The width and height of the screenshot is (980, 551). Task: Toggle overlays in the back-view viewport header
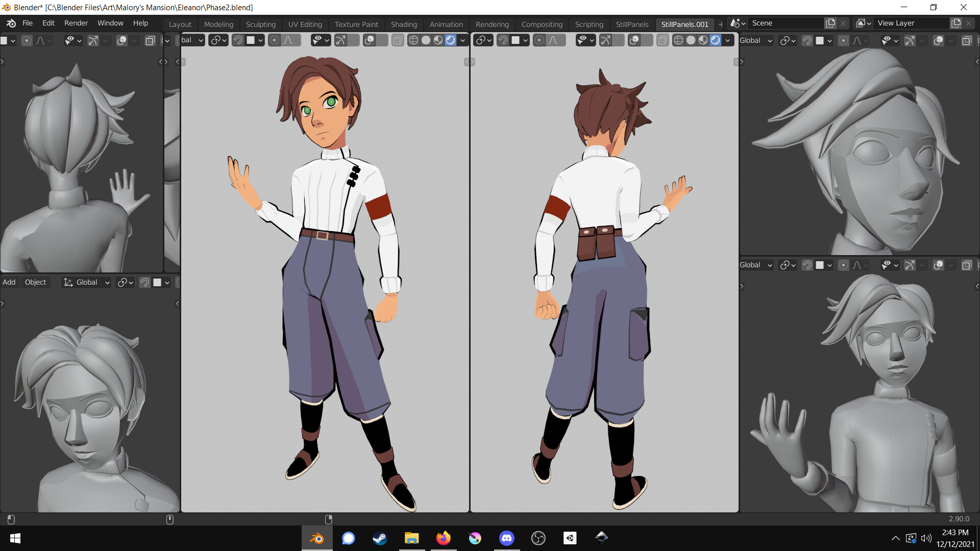pyautogui.click(x=634, y=40)
